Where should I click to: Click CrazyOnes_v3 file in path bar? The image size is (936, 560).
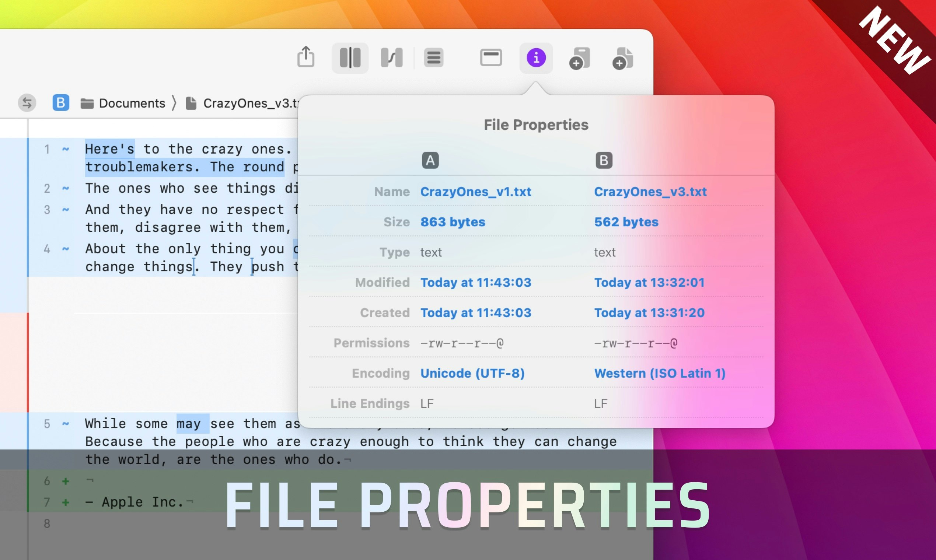(x=242, y=103)
